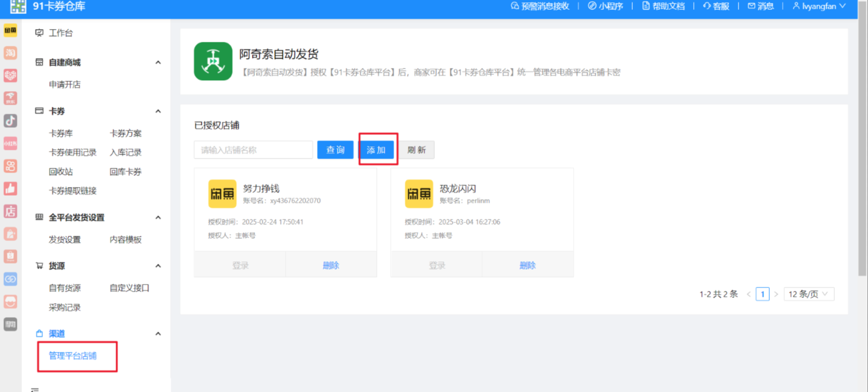Screen dimensions: 868x392
Task: Collapse the 货源 menu section
Action: pyautogui.click(x=158, y=266)
